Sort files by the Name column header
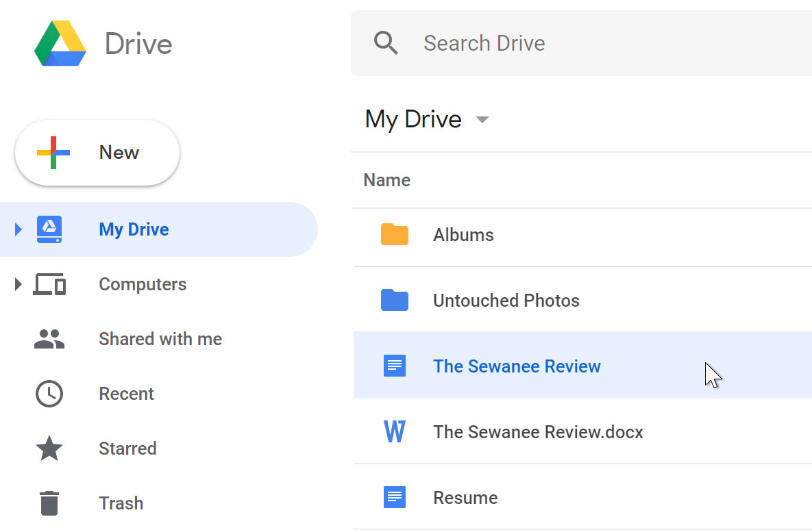Viewport: 812px width, 530px height. (x=386, y=180)
